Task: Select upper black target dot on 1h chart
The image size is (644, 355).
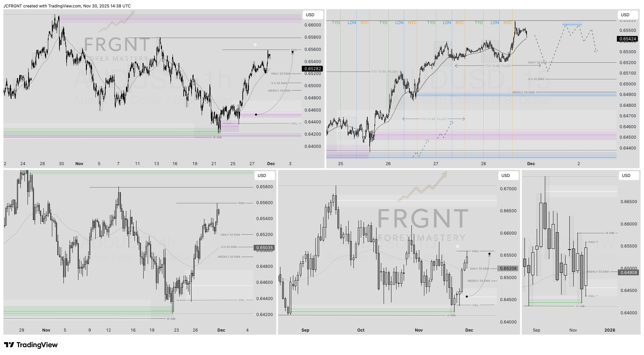Action: tap(293, 52)
